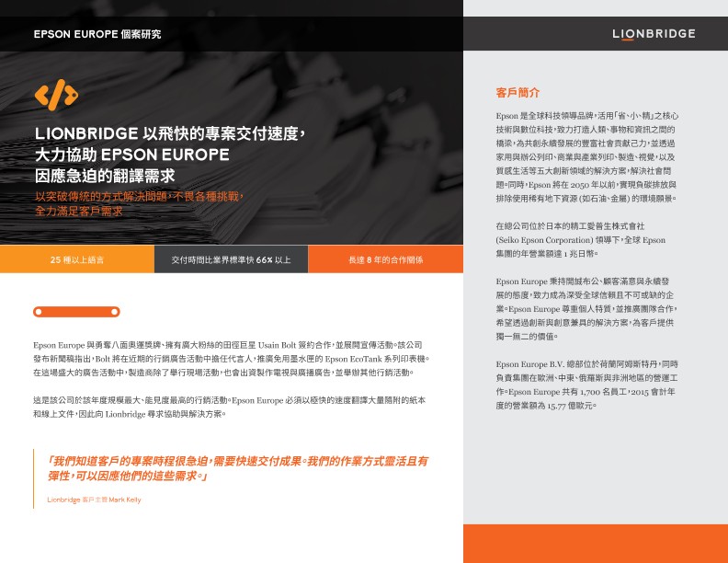Click the line starting '這是該公司於該年度規模最大'
Viewport: 728px width, 563px height.
point(229,400)
